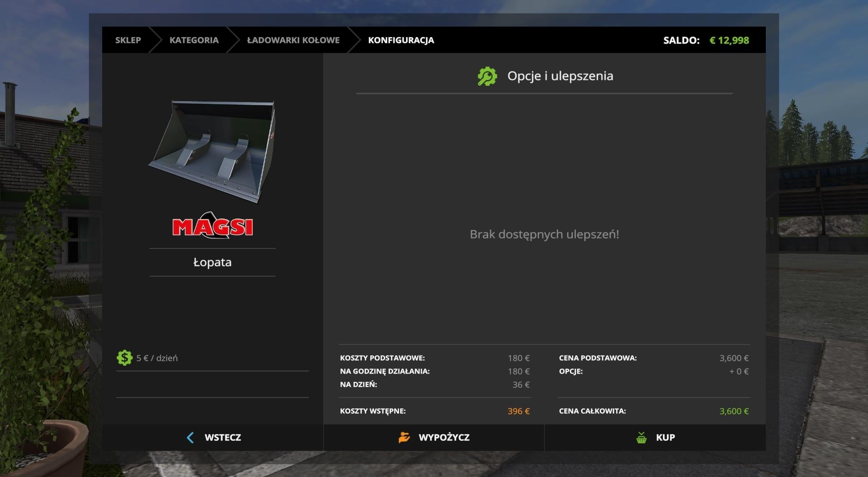Click the CENA CAŁKOWITA label
This screenshot has width=868, height=477.
pos(592,411)
